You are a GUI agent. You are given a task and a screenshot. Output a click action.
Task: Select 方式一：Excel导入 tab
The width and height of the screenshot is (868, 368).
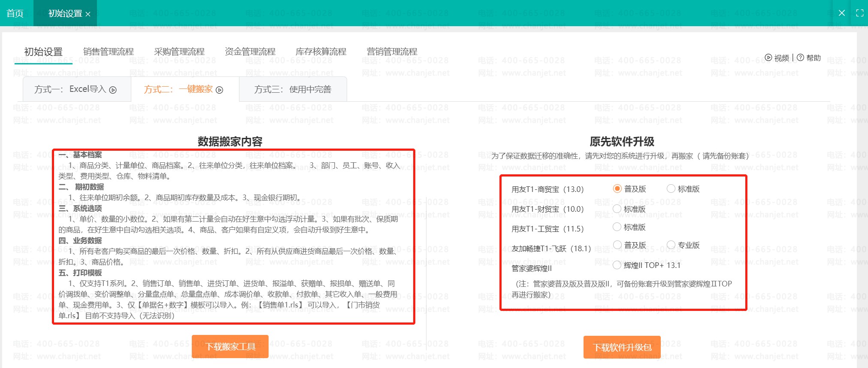(x=77, y=89)
